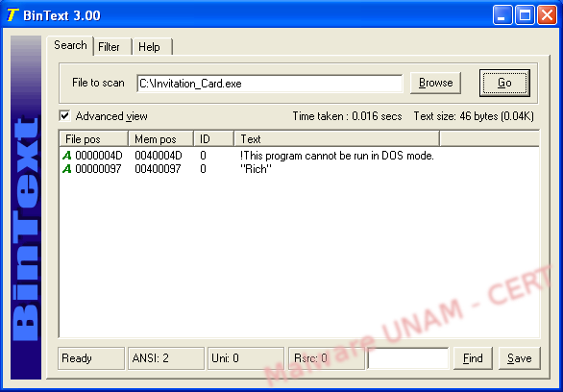Viewport: 563px width, 392px height.
Task: Minimize the BinText window
Action: (x=502, y=15)
